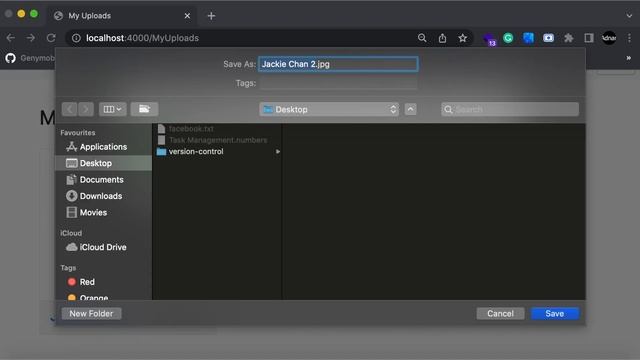Open the blue square extension icon

tap(528, 38)
